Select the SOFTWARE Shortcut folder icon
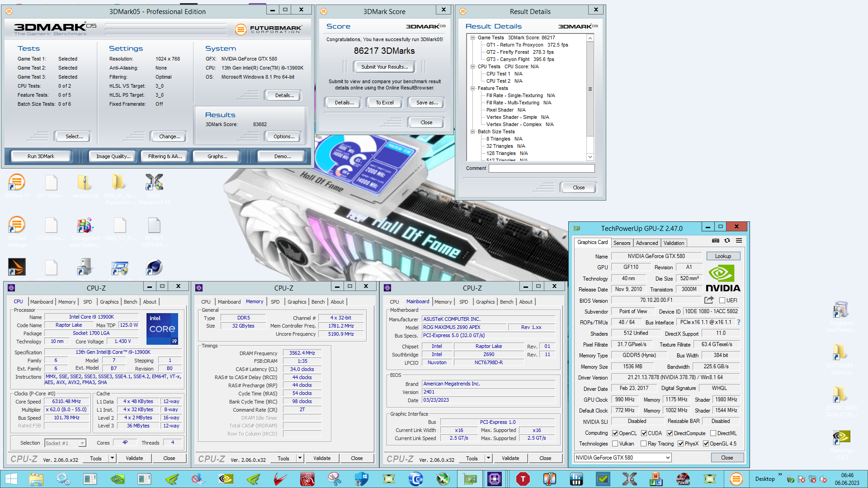Screen dimensions: 868x488 (x=840, y=359)
